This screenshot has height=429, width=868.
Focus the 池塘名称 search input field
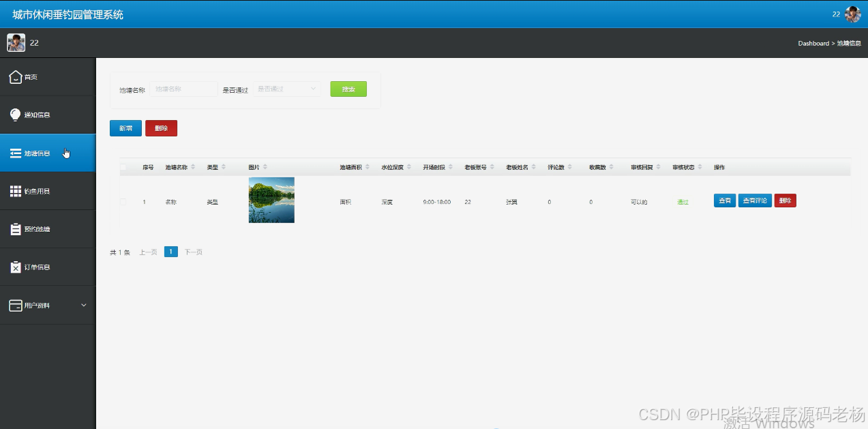[183, 89]
